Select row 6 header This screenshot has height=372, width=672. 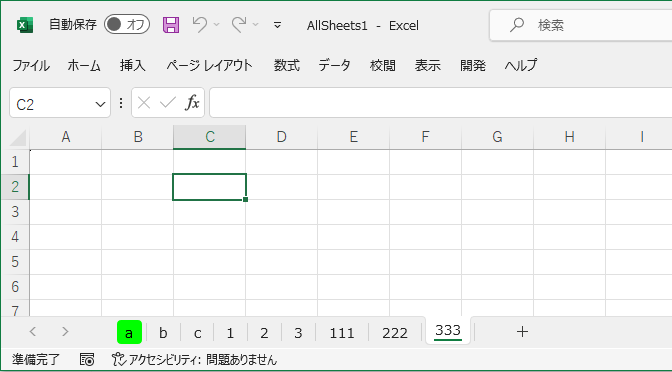click(15, 287)
